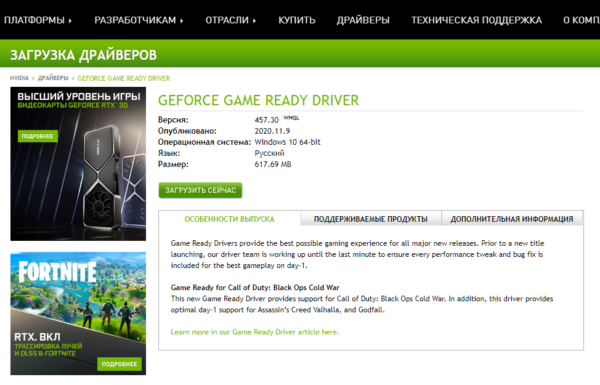Open ТЕХНИЧЕСКАЯ ПОДДЕРЖКА in the top nav
This screenshot has width=600, height=385.
pos(476,20)
